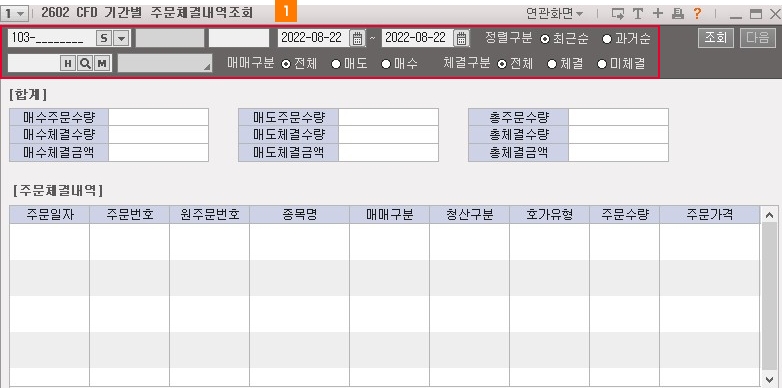Select 미체결 radio option
The width and height of the screenshot is (782, 388).
(602, 64)
